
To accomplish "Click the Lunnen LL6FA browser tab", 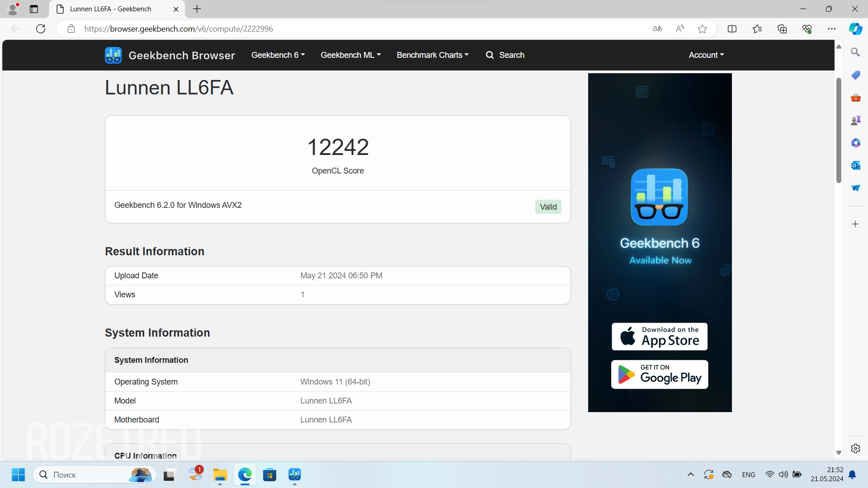I will point(118,9).
